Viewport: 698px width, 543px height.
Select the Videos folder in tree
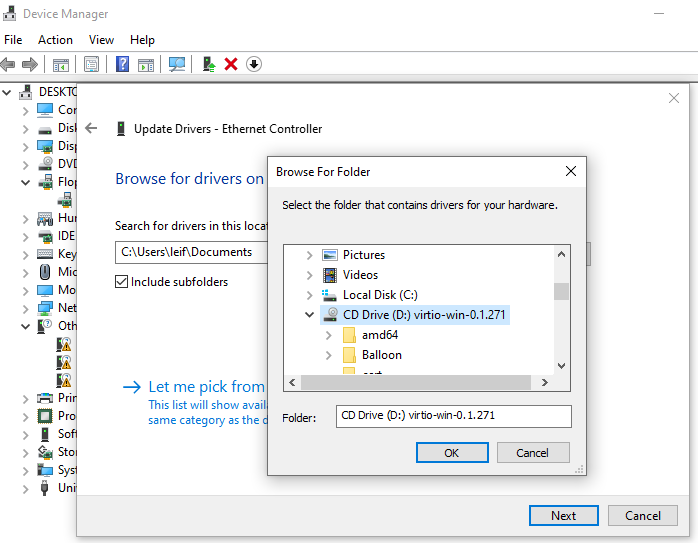[x=360, y=275]
